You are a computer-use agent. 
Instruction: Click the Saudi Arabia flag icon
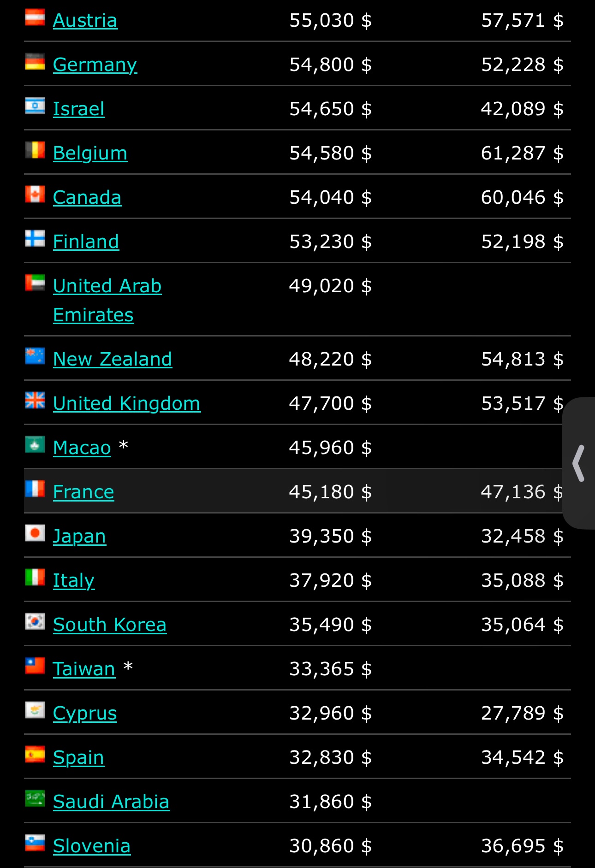pyautogui.click(x=35, y=798)
